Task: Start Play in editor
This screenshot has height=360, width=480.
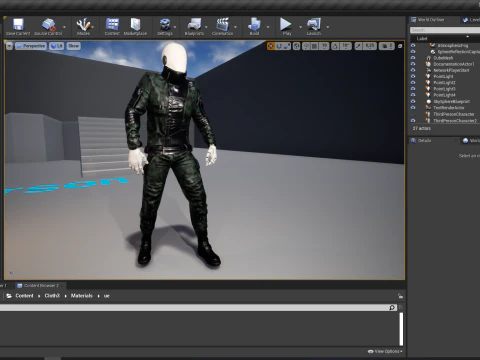Action: click(286, 27)
